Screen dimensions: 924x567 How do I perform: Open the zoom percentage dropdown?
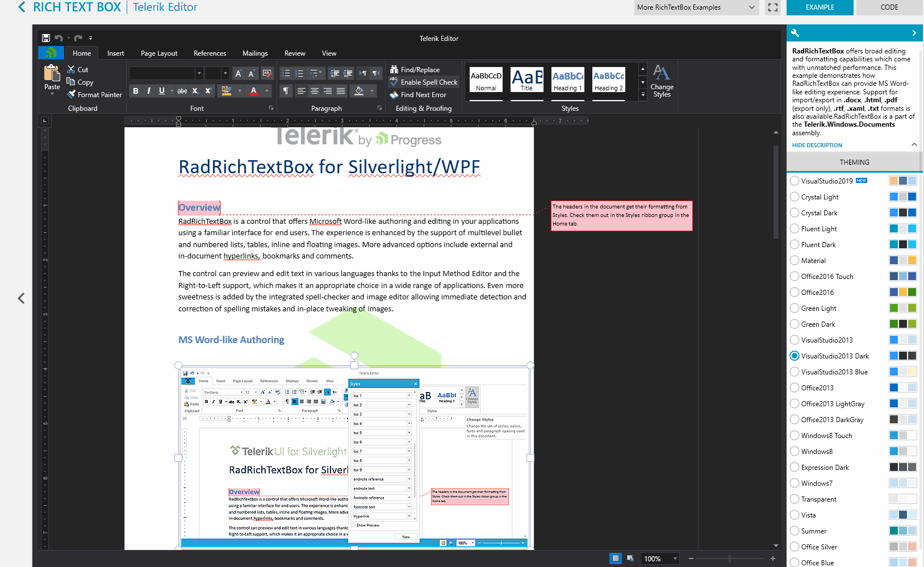[x=675, y=558]
